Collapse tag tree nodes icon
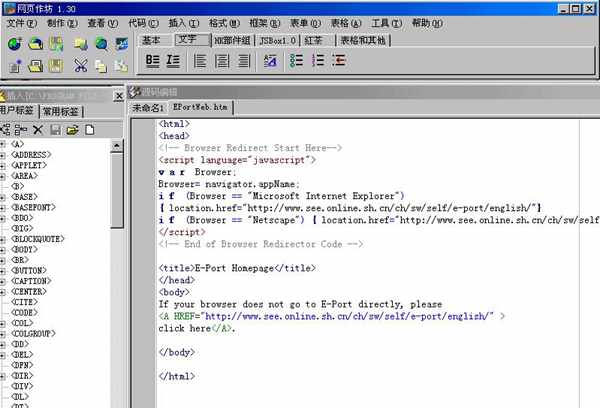Viewport: 600px width, 408px height. (x=21, y=130)
